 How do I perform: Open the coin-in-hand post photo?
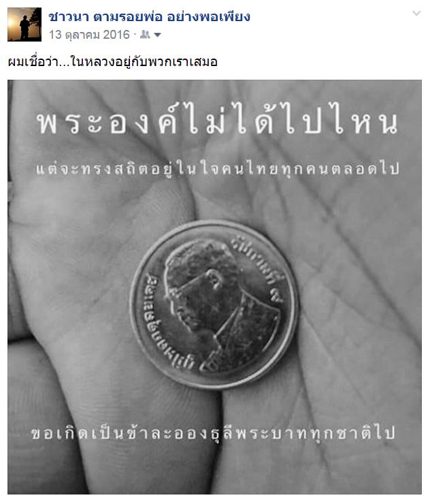pos(214,287)
